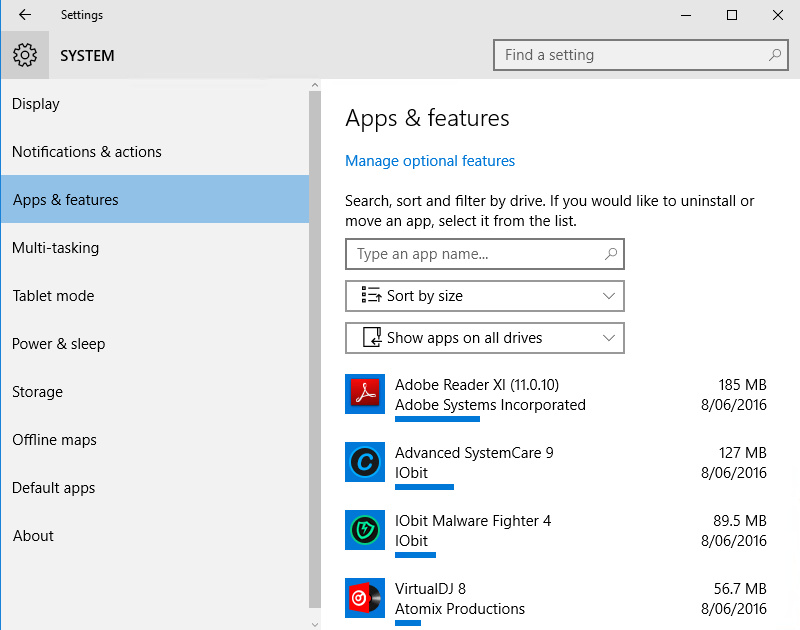Open Multi-tasking settings
This screenshot has height=630, width=800.
click(155, 247)
